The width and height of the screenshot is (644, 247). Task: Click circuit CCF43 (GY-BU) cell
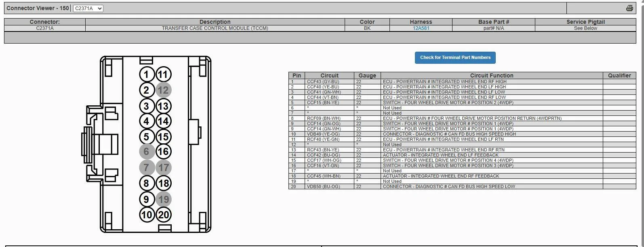point(329,82)
